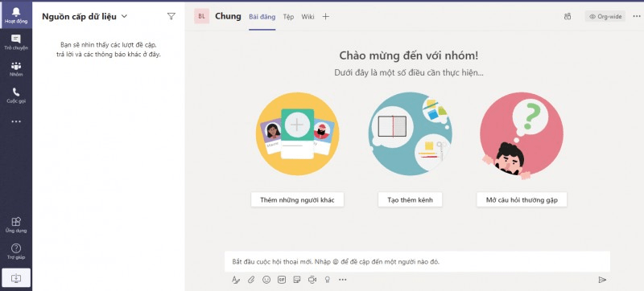Switch to the Wiki tab
The height and width of the screenshot is (291, 644).
pos(308,17)
